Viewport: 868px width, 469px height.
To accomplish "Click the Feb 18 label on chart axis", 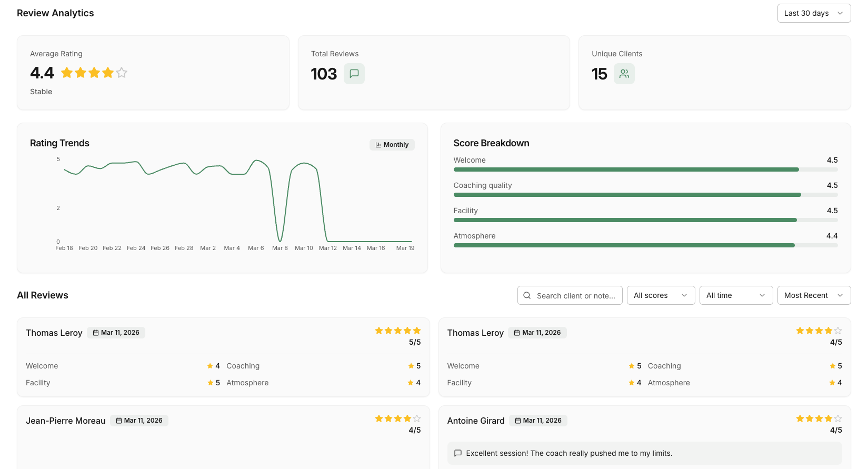I will click(64, 248).
